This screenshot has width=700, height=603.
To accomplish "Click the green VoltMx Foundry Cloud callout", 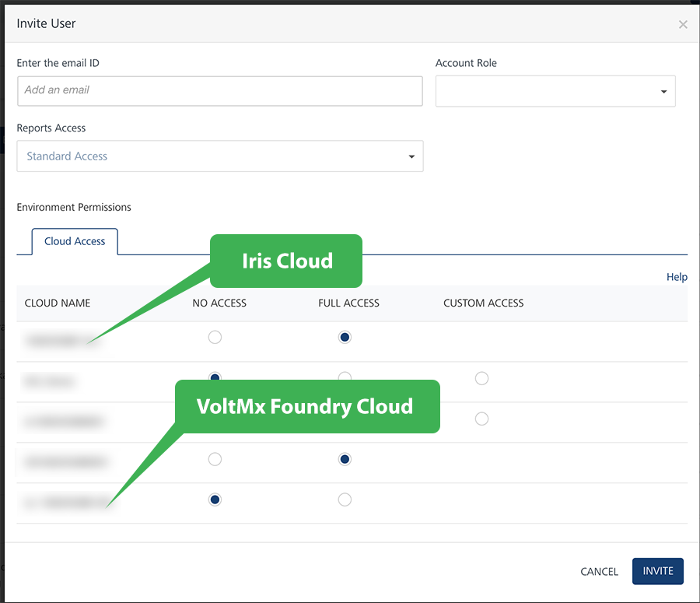I will click(306, 406).
